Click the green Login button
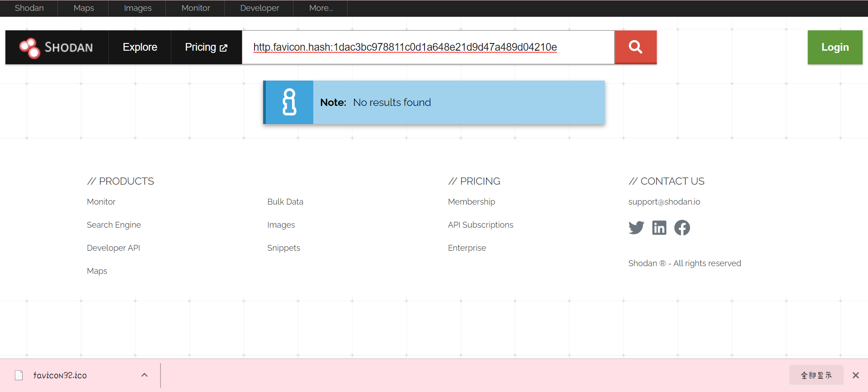 835,47
